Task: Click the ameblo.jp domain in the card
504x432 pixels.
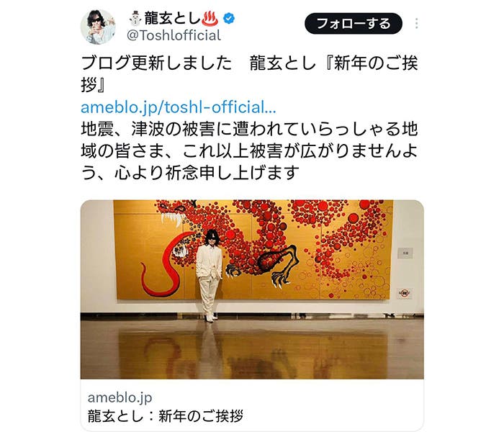Action: tap(120, 397)
